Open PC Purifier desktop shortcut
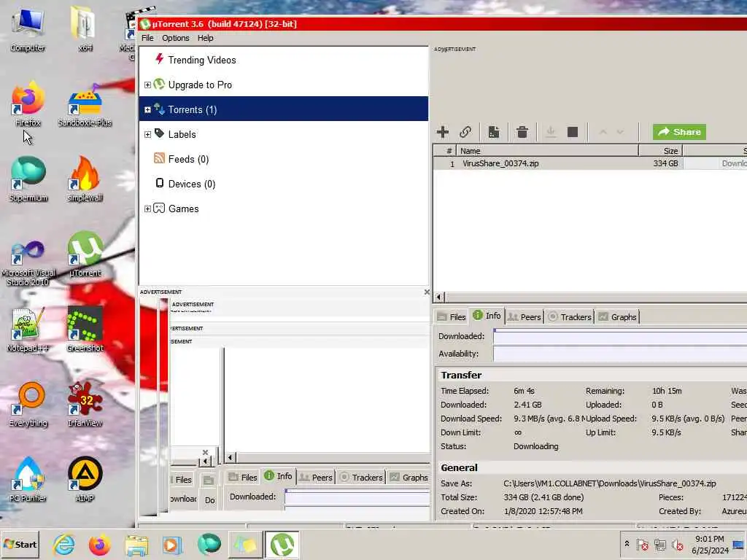The height and width of the screenshot is (560, 747). (x=28, y=480)
